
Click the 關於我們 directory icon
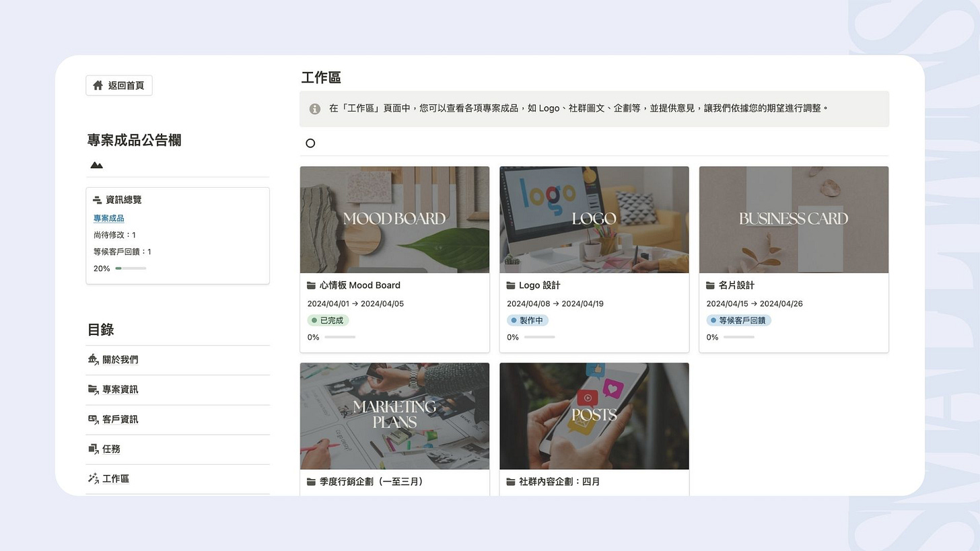(93, 359)
